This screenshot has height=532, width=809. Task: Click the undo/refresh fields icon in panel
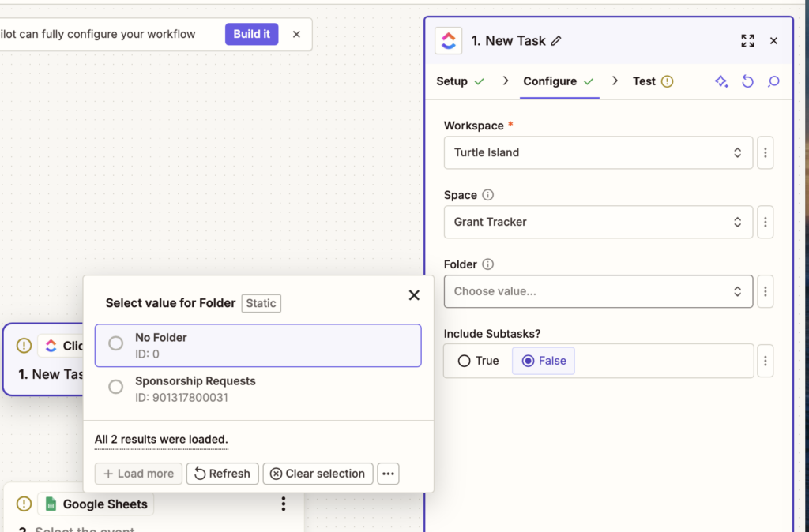(747, 81)
